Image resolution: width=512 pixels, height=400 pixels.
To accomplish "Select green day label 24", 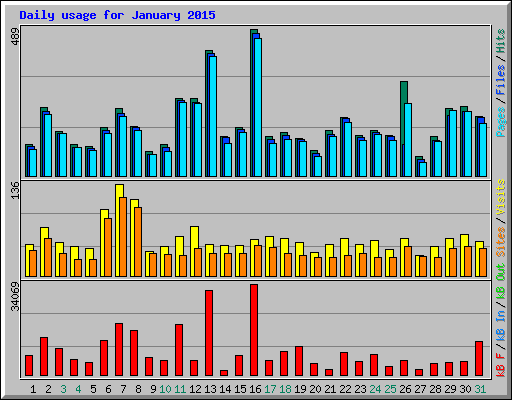I will 375,389.
